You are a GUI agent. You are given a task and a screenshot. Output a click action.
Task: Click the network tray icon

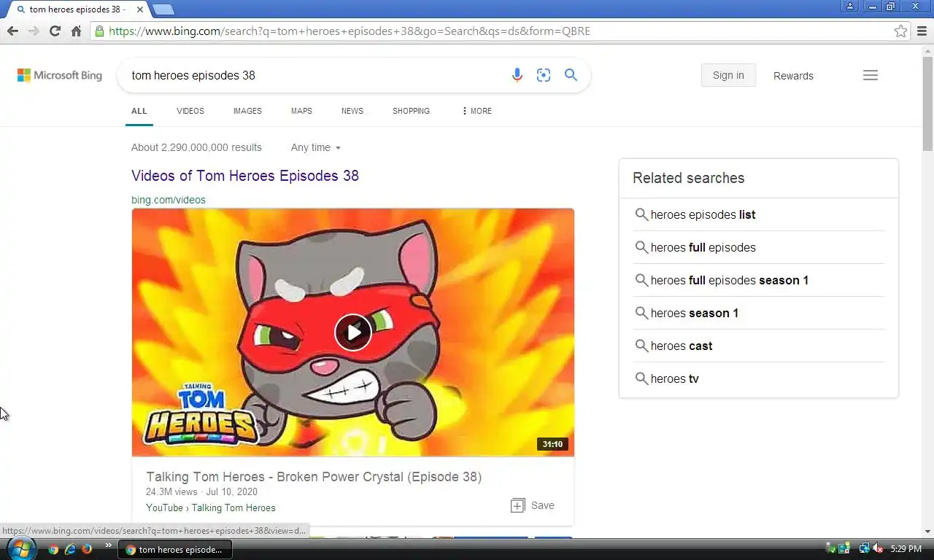tap(865, 548)
